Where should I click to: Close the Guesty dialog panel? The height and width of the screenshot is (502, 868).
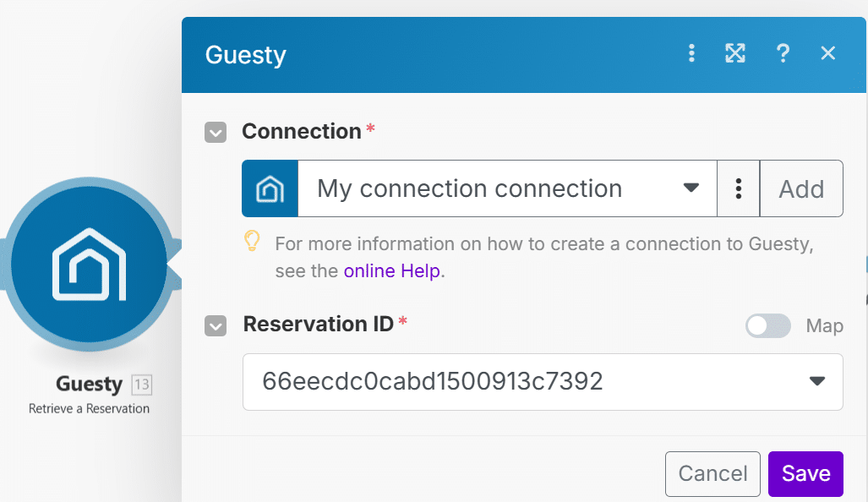click(x=828, y=54)
